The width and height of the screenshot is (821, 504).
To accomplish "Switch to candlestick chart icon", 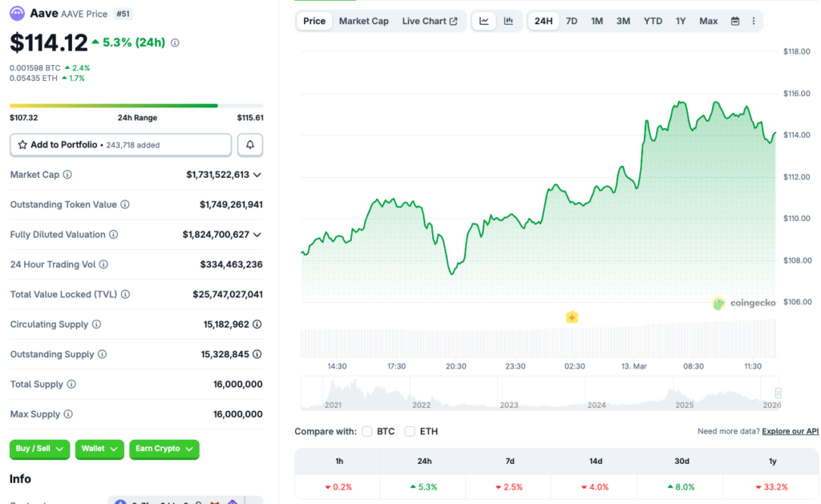I will pos(508,21).
